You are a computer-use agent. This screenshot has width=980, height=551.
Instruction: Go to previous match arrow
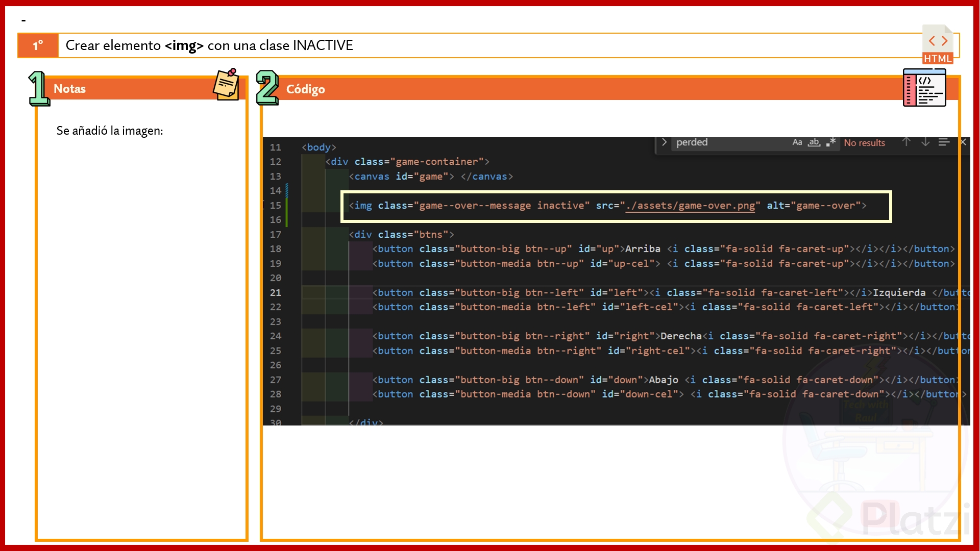pos(906,142)
